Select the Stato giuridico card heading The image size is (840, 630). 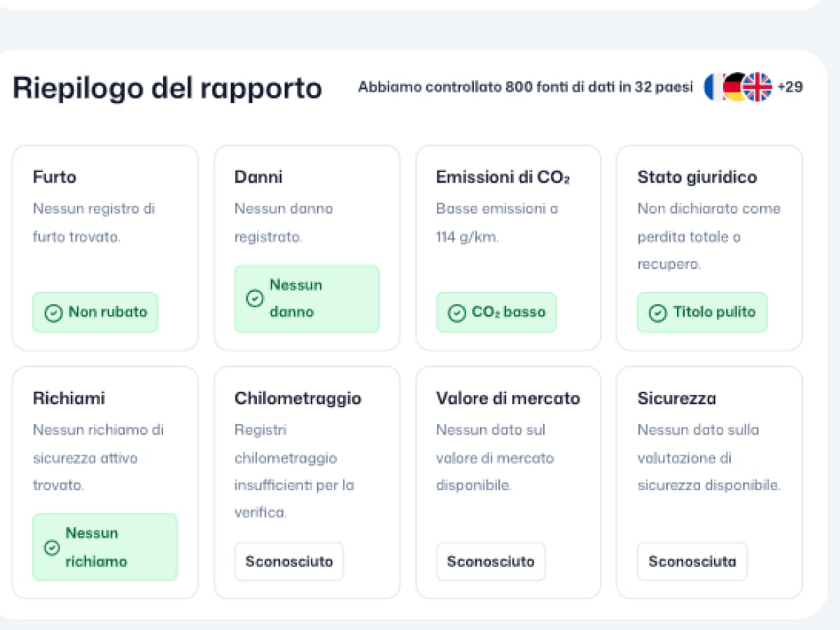coord(697,177)
